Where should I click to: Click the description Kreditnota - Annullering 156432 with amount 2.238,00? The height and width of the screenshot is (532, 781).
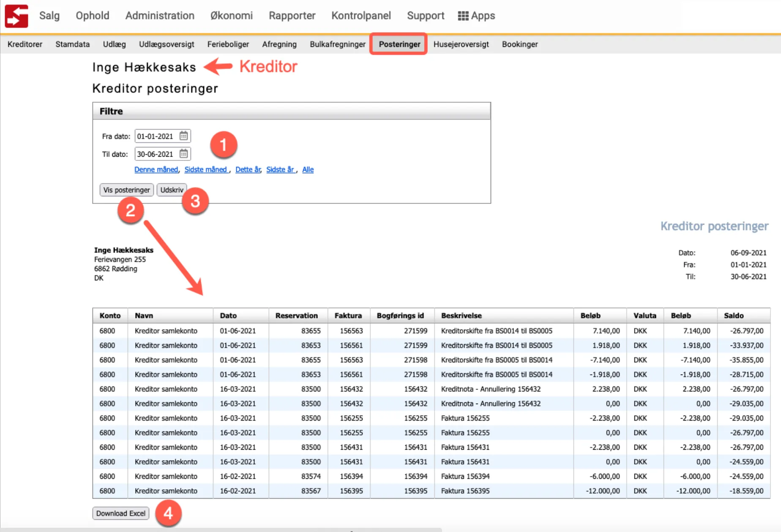coord(491,389)
